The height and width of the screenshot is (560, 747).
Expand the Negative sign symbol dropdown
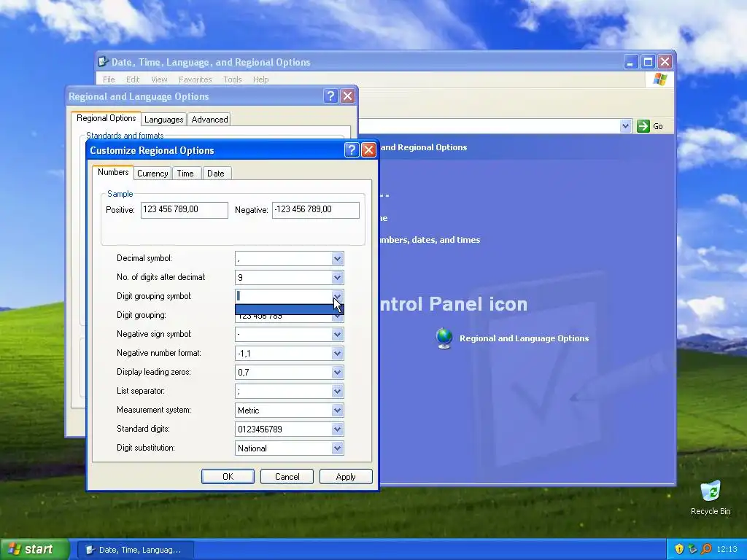[337, 334]
